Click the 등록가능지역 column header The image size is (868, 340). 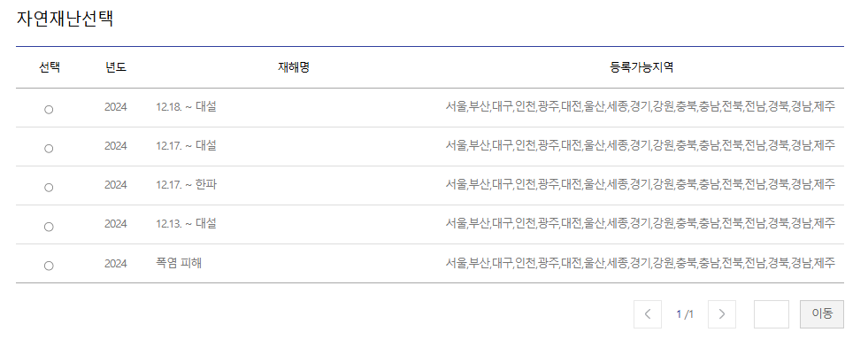(x=641, y=67)
